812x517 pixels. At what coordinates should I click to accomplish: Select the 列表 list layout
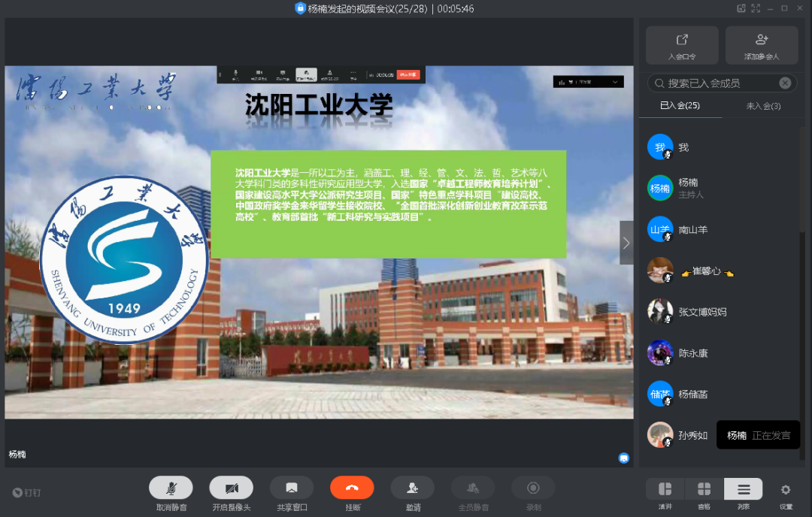(x=744, y=489)
